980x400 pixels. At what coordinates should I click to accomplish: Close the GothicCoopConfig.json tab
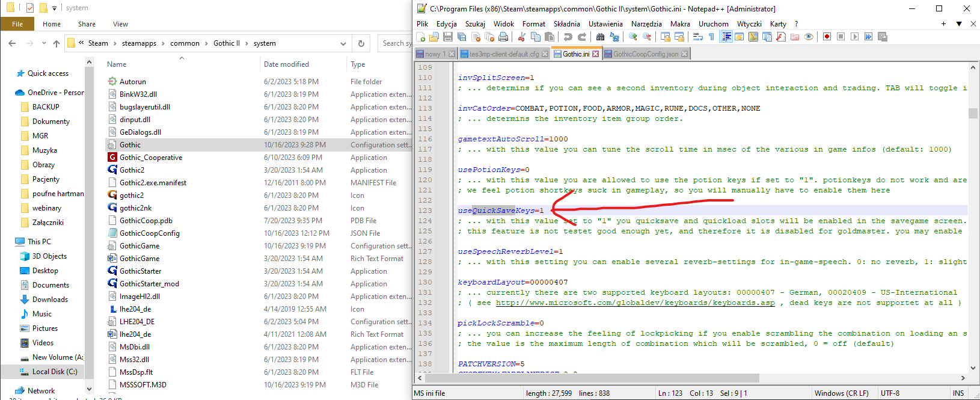(684, 54)
